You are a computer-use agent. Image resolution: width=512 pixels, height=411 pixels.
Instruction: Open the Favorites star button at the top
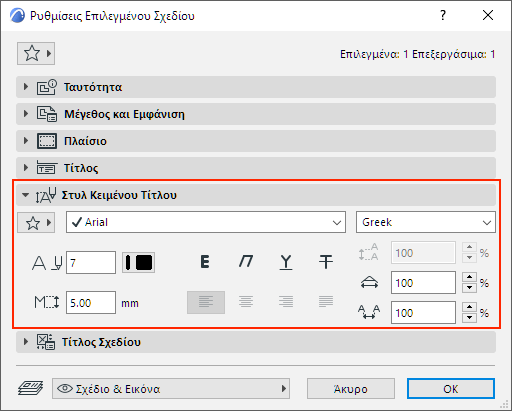[x=36, y=53]
